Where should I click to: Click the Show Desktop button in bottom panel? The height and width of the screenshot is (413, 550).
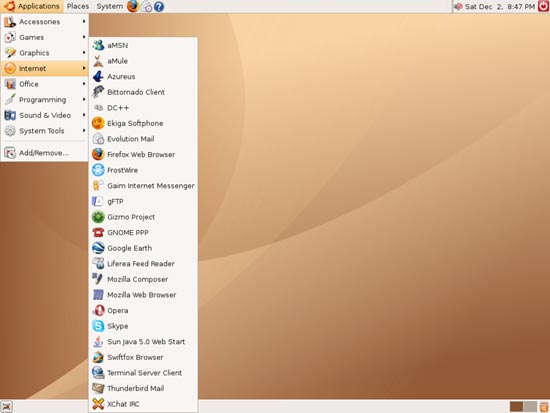click(7, 407)
